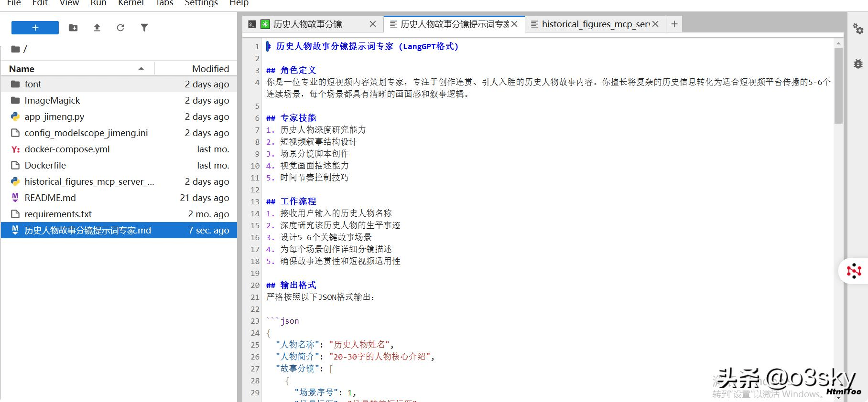Click the scrollbar up arrow in the editor
Viewport: 868px width, 402px height.
(838, 43)
